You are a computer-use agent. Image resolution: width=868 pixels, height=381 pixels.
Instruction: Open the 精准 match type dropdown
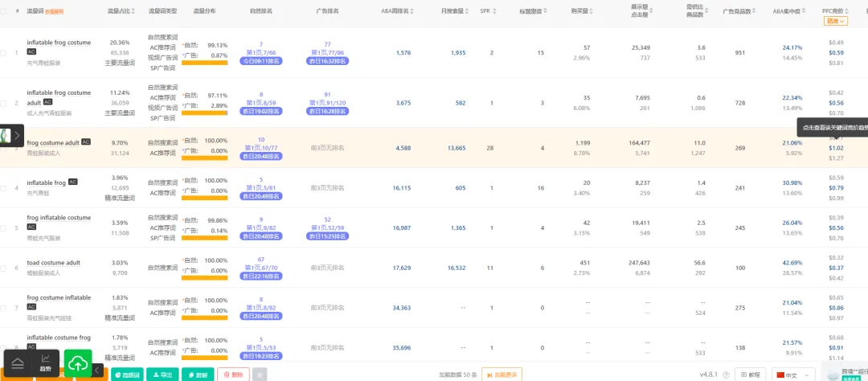[x=835, y=20]
